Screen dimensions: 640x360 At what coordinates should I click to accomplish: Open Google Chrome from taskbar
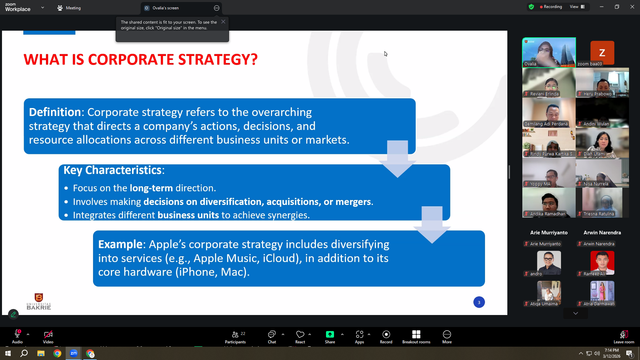click(57, 353)
